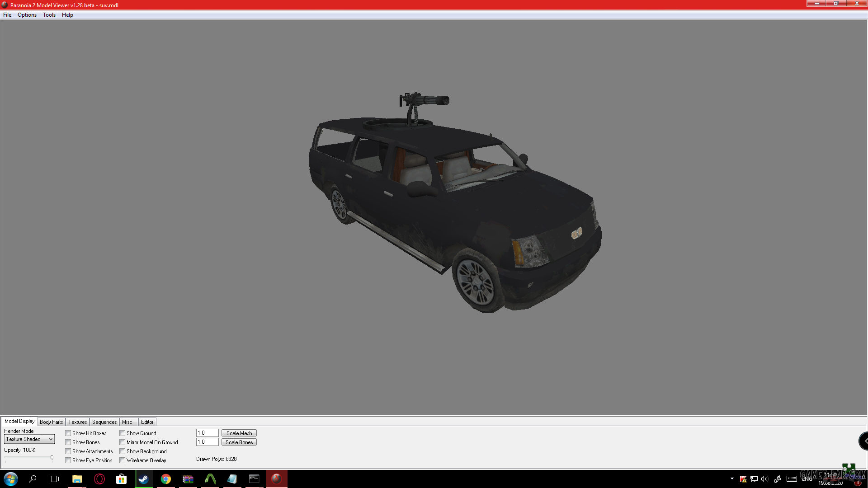Screen dimensions: 868x488
Task: Open taskbar search magnifier
Action: click(33, 479)
